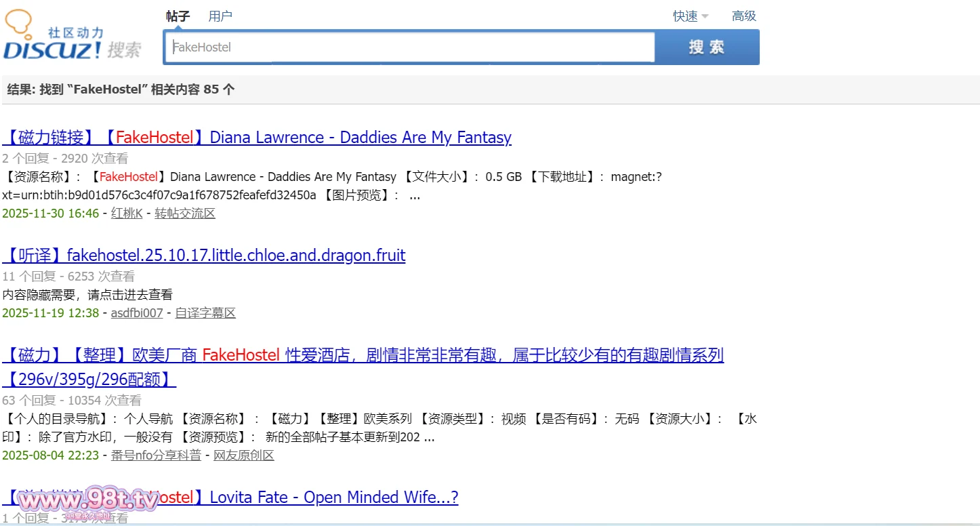Click the 搜索 text beside the logo
The height and width of the screenshot is (526, 980).
pyautogui.click(x=124, y=49)
